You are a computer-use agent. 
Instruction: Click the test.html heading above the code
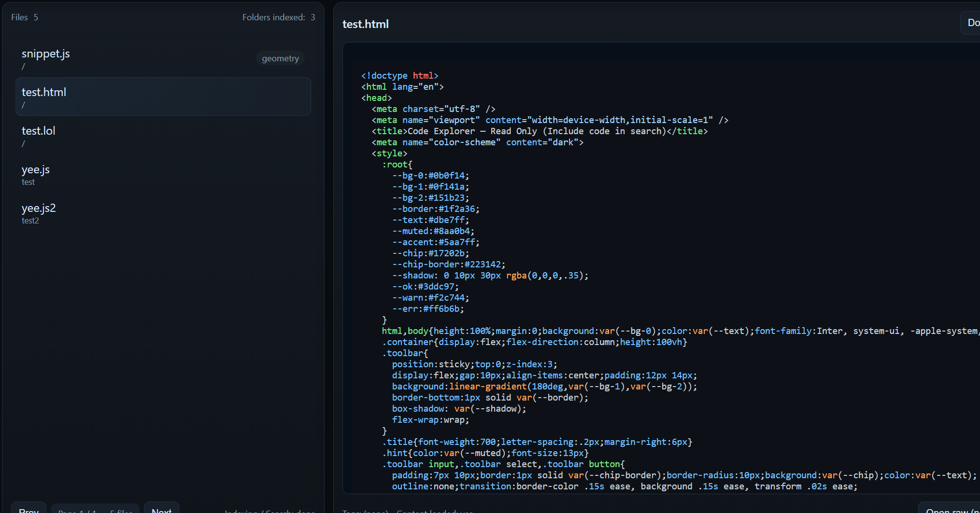[365, 24]
